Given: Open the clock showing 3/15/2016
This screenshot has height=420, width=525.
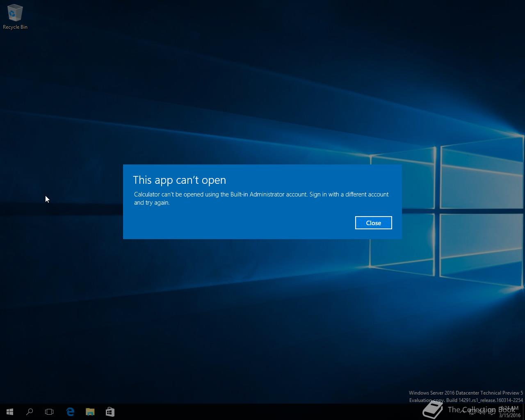Looking at the screenshot, I should point(509,412).
